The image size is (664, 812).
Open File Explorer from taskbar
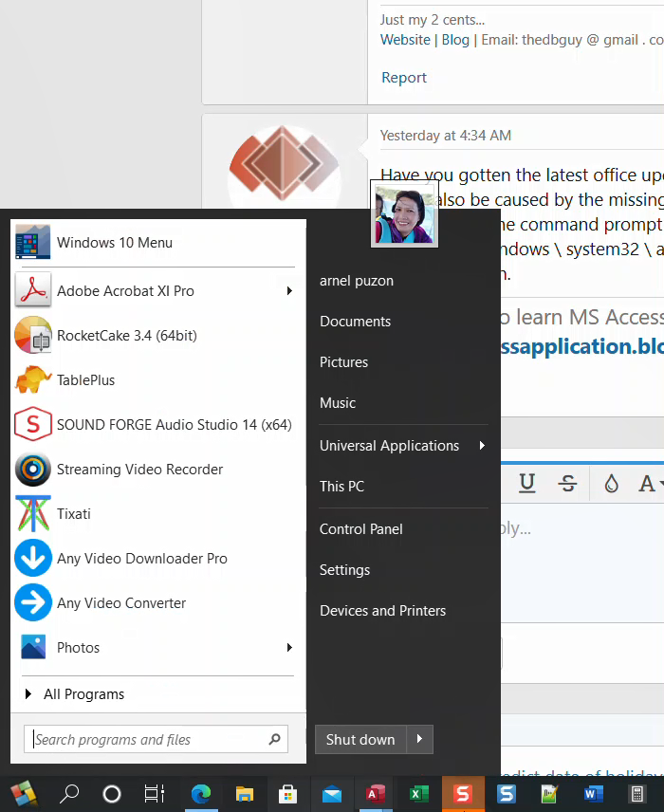click(x=245, y=793)
